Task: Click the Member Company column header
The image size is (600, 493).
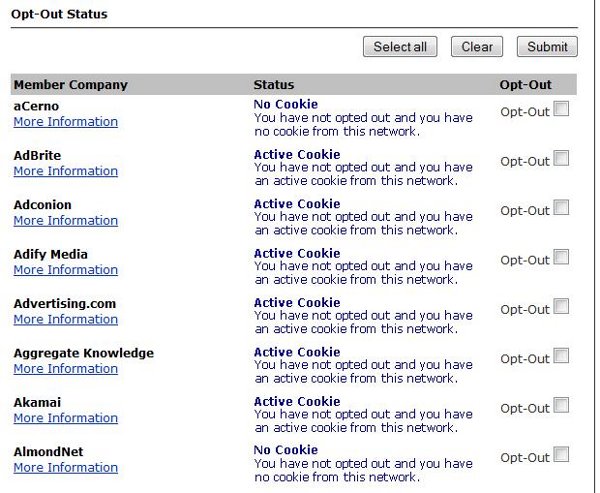Action: tap(70, 85)
